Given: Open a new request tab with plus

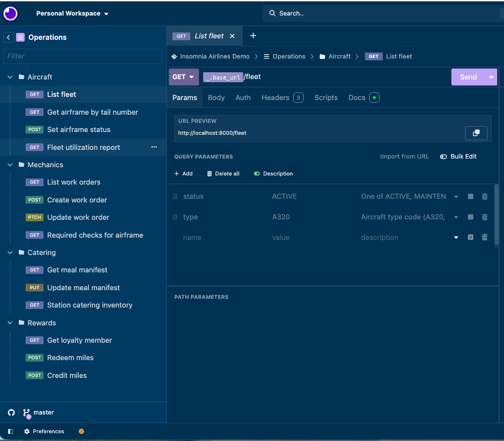Looking at the screenshot, I should click(x=253, y=36).
